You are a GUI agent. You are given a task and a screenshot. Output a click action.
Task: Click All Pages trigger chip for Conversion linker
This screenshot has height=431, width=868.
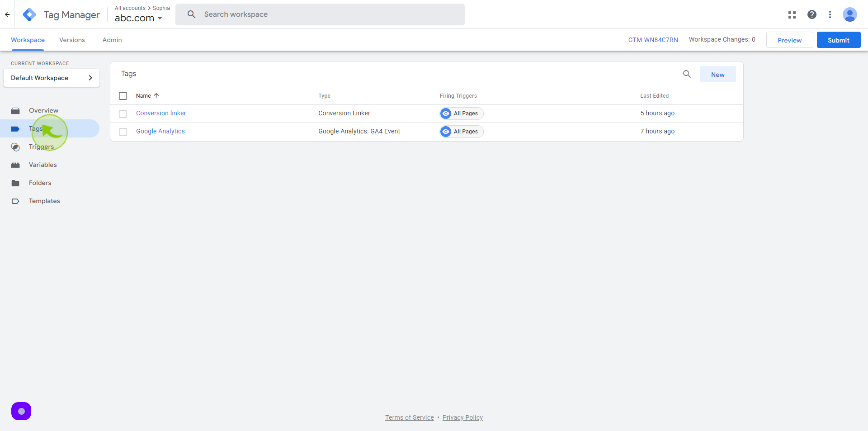click(462, 114)
